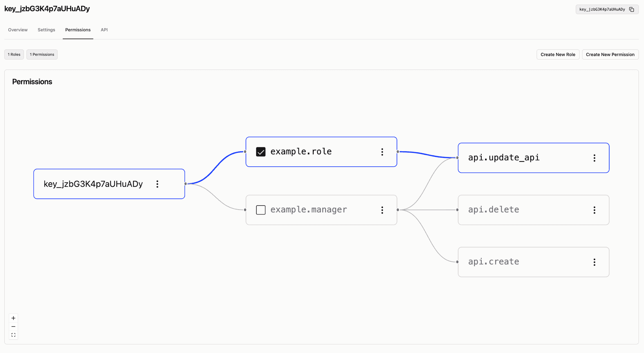Screen dimensions: 644x353
Task: Toggle the 1 Roles filter badge
Action: pyautogui.click(x=14, y=54)
